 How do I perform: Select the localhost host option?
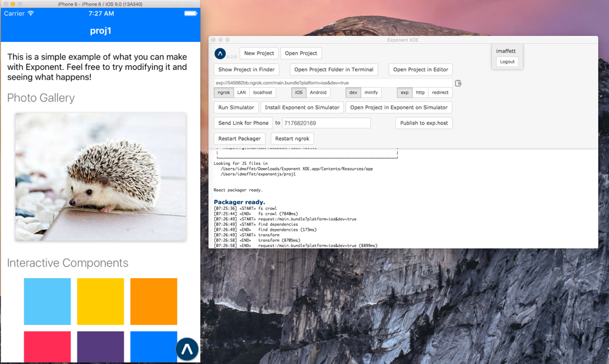click(262, 93)
